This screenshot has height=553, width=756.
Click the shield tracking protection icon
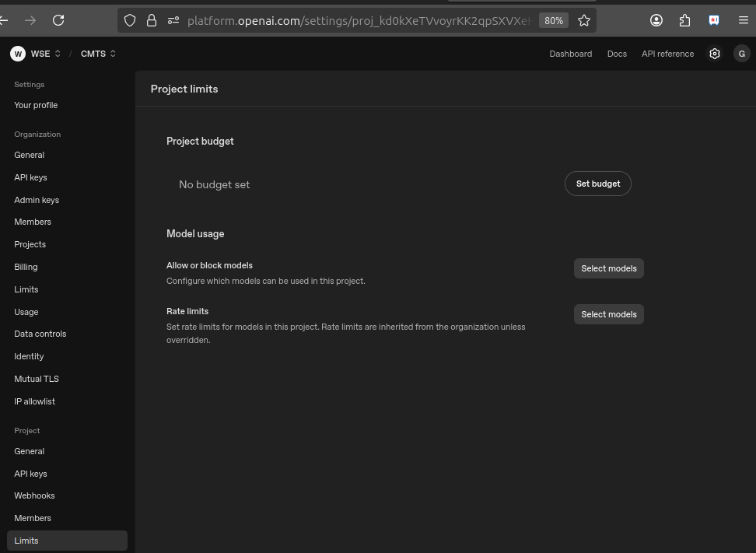coord(131,20)
